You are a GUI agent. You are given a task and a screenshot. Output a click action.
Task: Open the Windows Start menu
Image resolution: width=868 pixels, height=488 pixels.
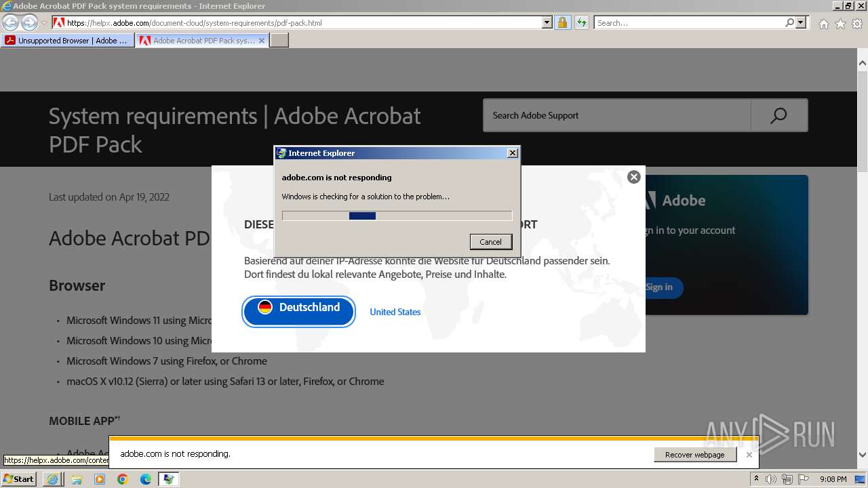[x=18, y=479]
